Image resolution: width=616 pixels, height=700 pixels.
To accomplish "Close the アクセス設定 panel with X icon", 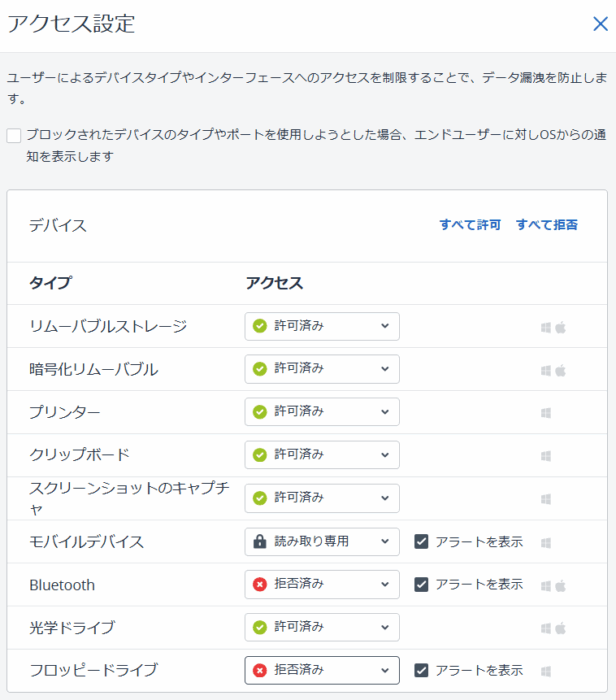I will click(600, 25).
